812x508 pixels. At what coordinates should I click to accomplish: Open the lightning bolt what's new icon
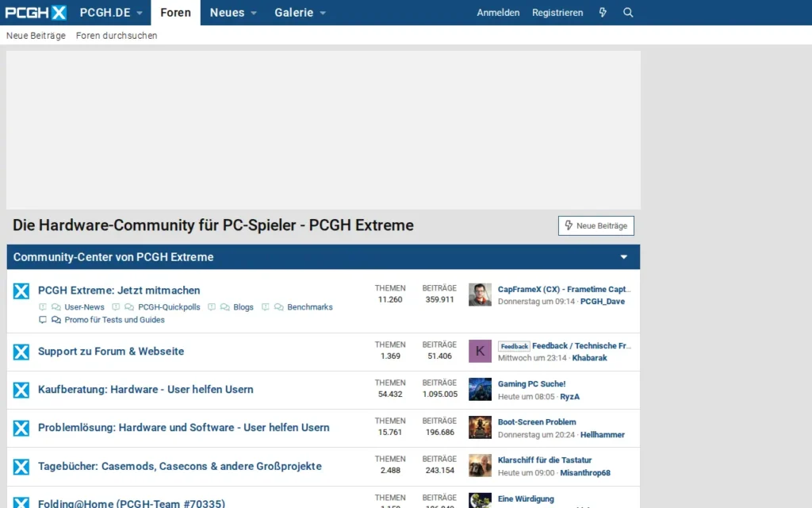pos(603,13)
